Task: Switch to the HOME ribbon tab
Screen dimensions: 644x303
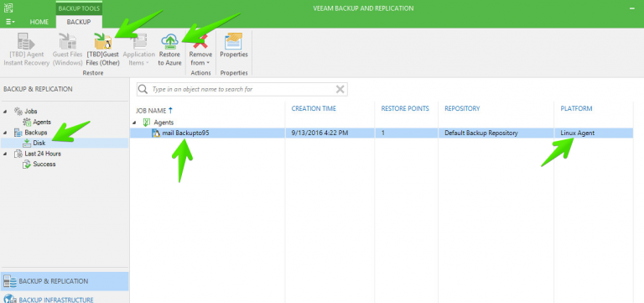Action: click(x=39, y=22)
